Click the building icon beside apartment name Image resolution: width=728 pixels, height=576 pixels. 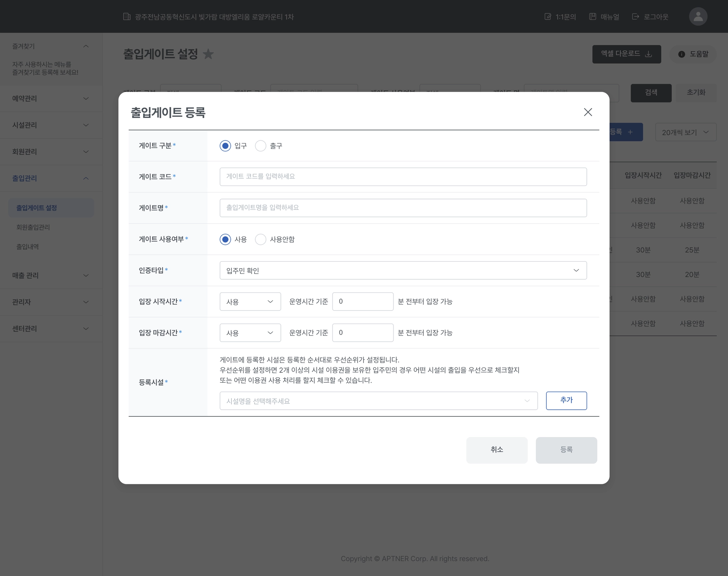pyautogui.click(x=127, y=17)
